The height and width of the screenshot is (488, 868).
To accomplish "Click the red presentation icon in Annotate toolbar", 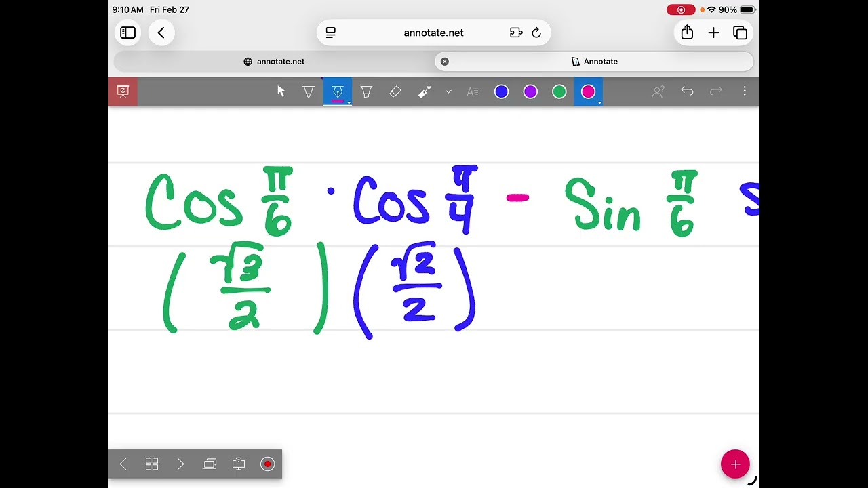I will pos(123,91).
